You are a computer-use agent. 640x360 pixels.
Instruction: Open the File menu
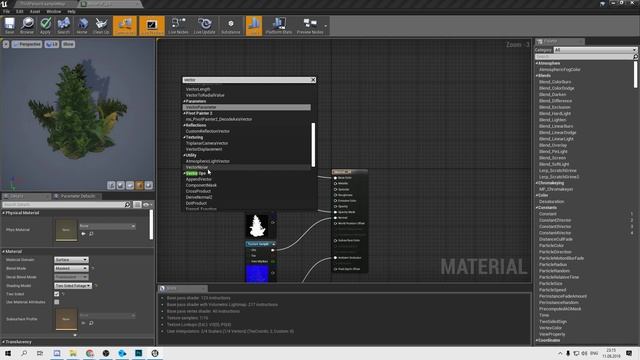tap(6, 11)
